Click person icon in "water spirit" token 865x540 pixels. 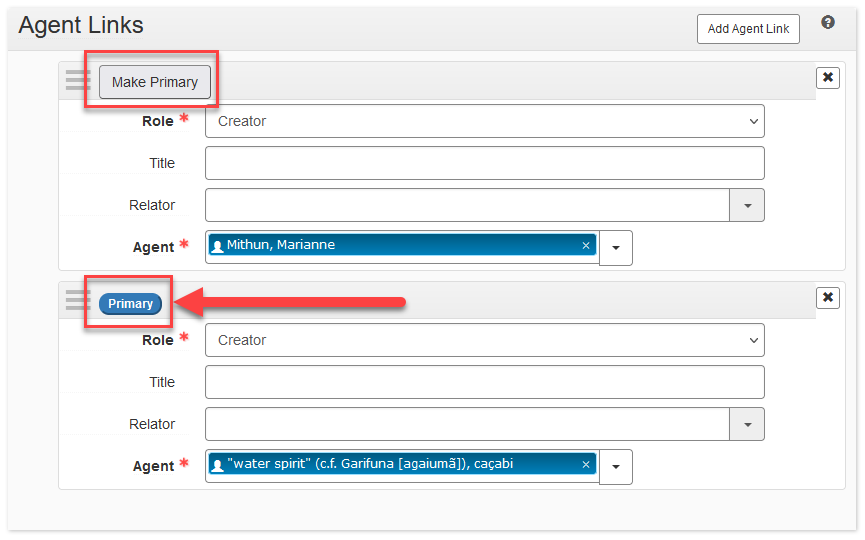[x=218, y=465]
